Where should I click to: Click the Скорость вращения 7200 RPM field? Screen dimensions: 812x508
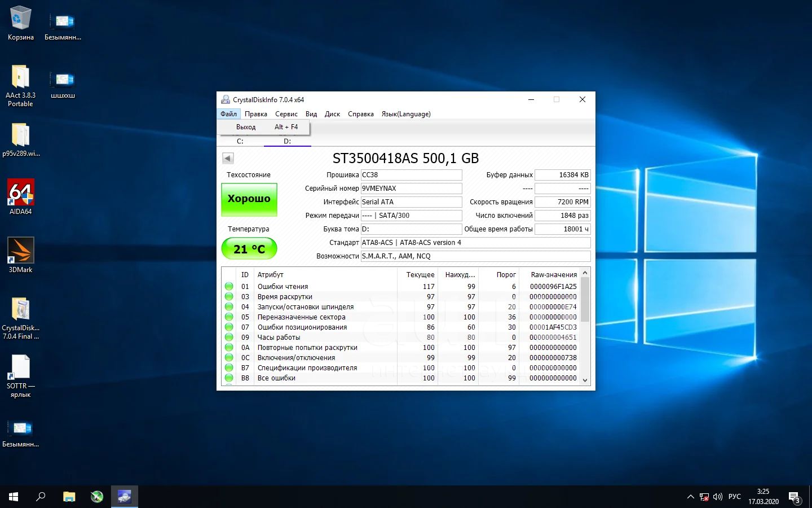tap(562, 202)
